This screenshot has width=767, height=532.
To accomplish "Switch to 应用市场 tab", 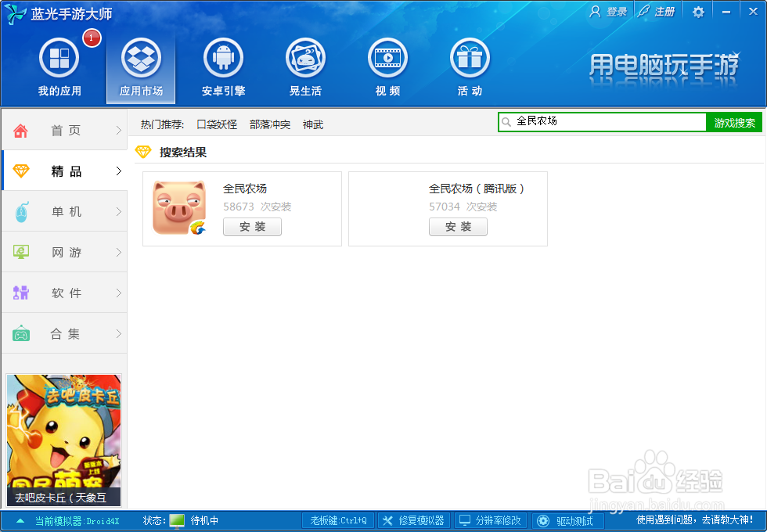I will (141, 67).
